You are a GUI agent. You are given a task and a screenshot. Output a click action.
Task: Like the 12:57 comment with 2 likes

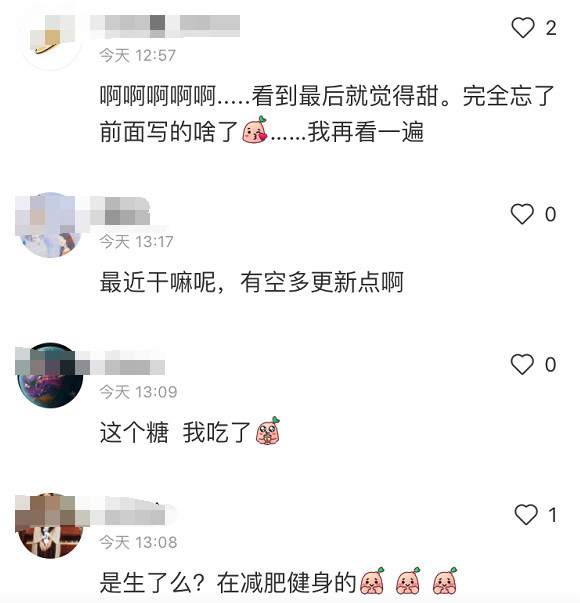click(x=523, y=28)
